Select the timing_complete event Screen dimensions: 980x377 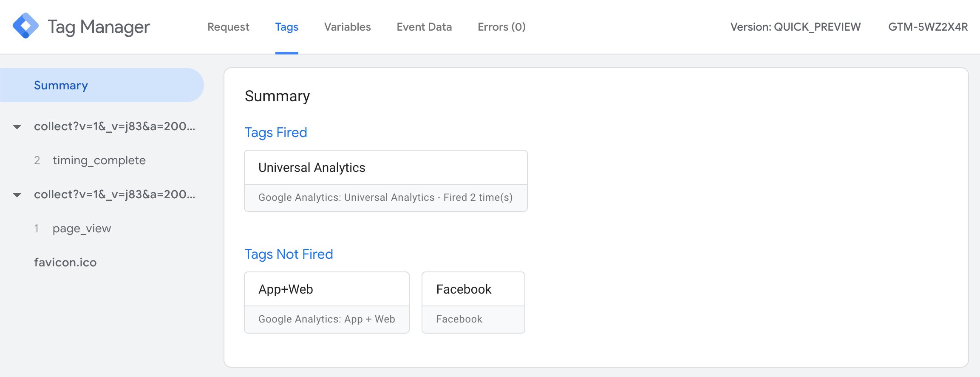tap(99, 160)
